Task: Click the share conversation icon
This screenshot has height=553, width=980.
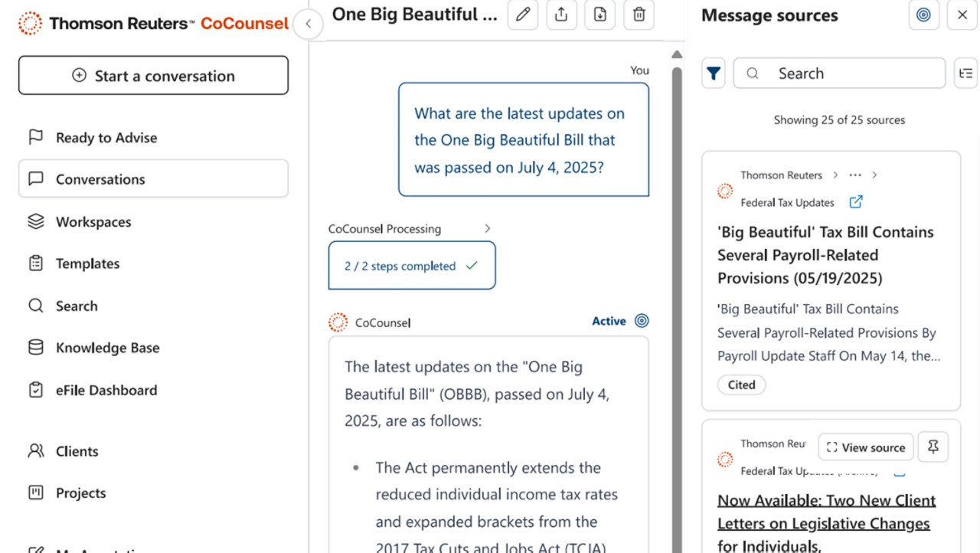Action: pos(561,15)
